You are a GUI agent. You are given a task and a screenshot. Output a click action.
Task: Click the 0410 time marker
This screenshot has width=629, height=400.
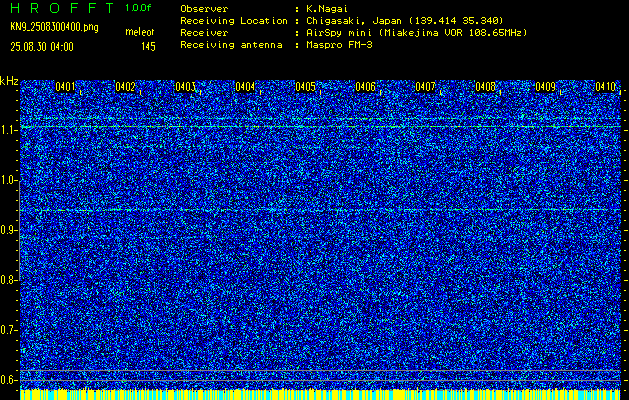click(x=605, y=87)
